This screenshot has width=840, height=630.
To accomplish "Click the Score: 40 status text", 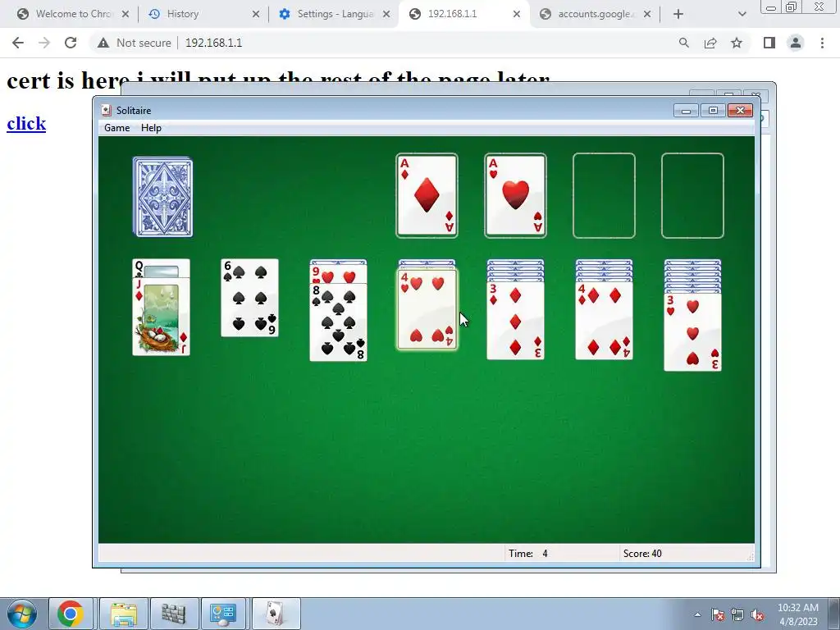I will (x=642, y=554).
